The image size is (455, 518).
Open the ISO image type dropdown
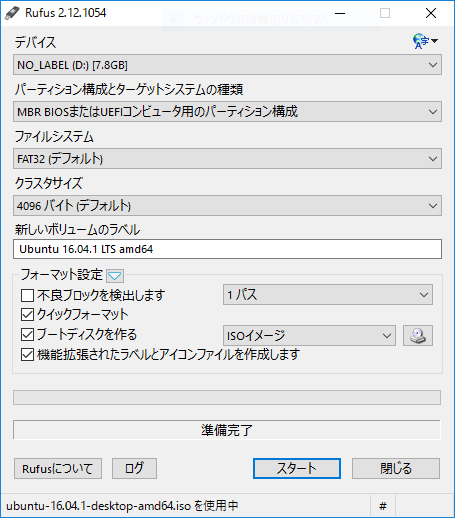(x=309, y=335)
